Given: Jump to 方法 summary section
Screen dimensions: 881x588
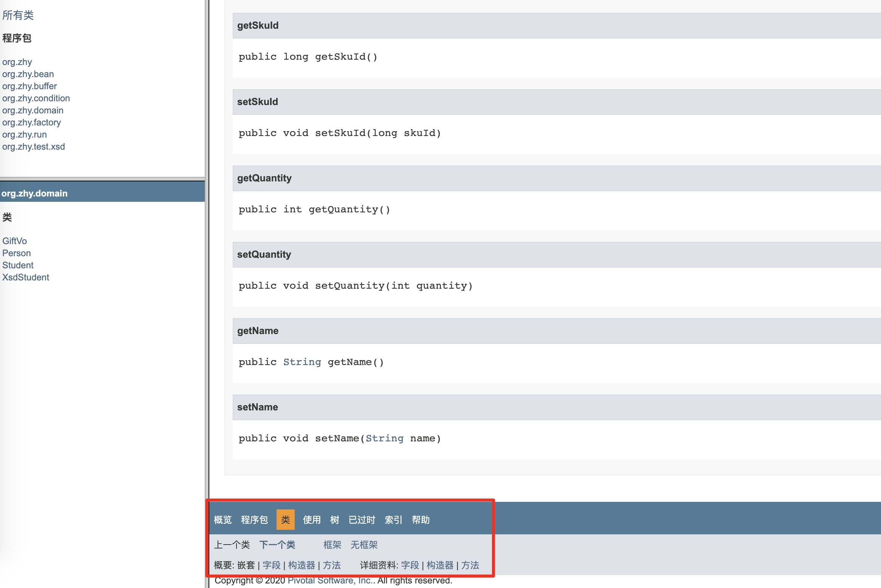Looking at the screenshot, I should coord(332,565).
